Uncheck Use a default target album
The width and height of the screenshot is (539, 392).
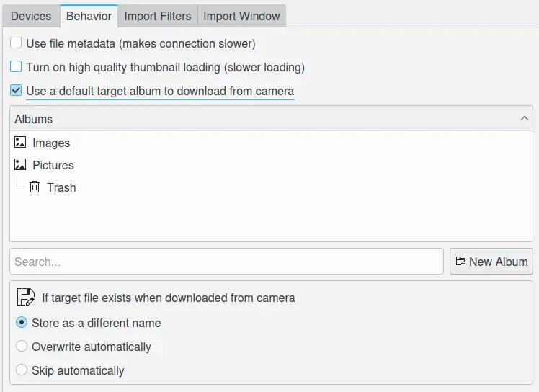point(16,91)
